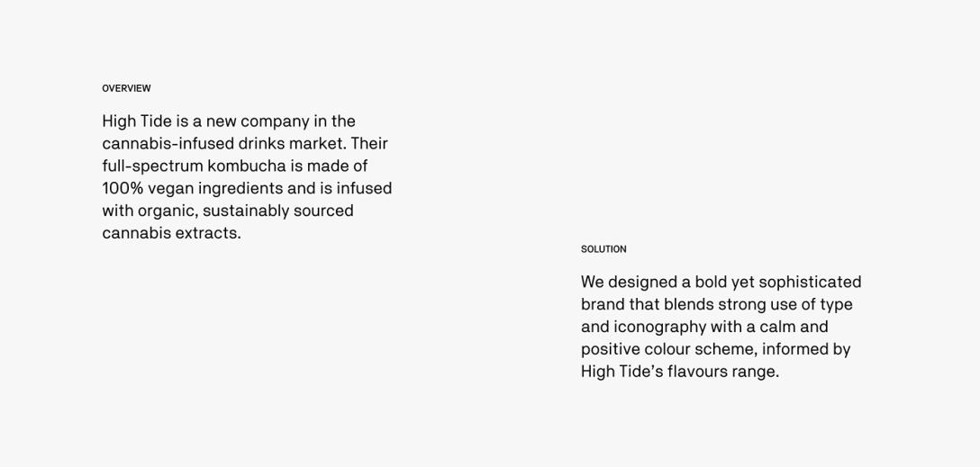Click the word "designed"
The image size is (980, 467).
click(x=642, y=282)
